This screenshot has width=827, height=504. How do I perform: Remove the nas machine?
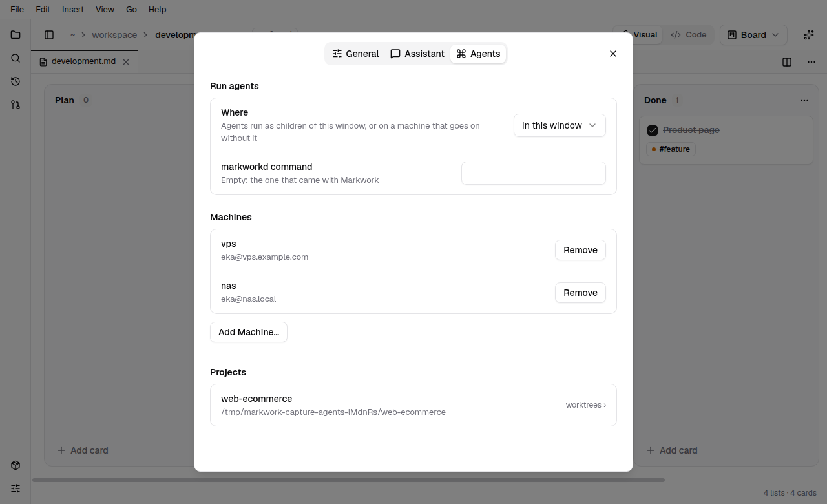point(580,293)
